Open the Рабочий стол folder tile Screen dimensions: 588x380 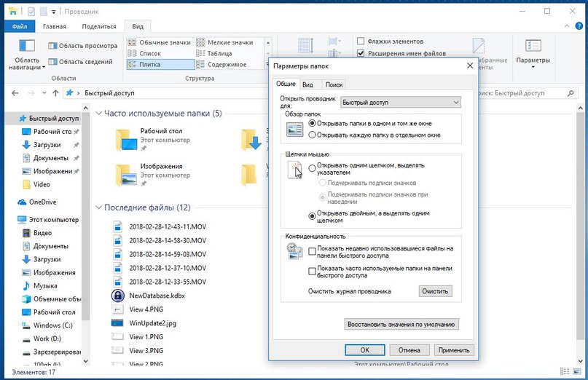click(153, 140)
